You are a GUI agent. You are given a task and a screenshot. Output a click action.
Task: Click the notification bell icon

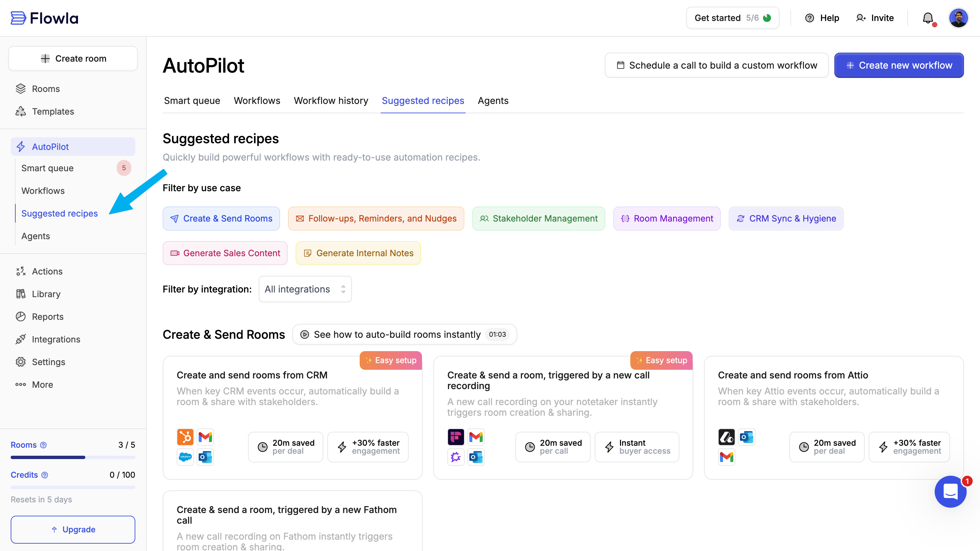[927, 18]
